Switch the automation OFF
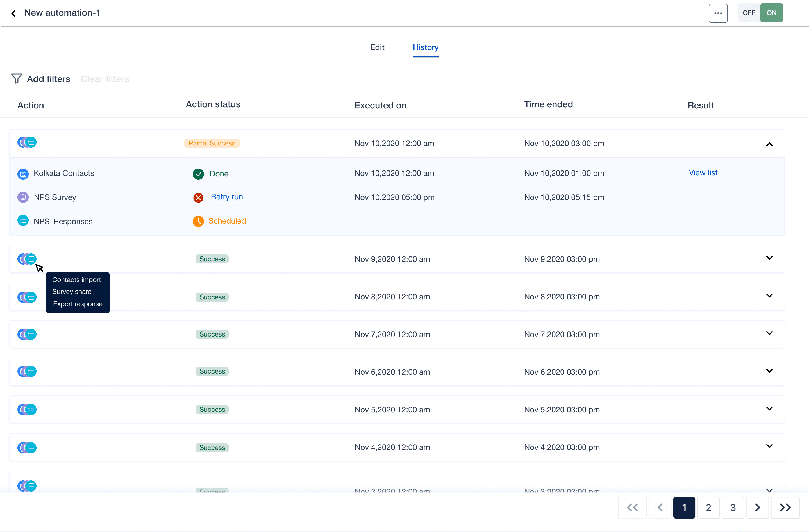The width and height of the screenshot is (809, 532). (749, 13)
